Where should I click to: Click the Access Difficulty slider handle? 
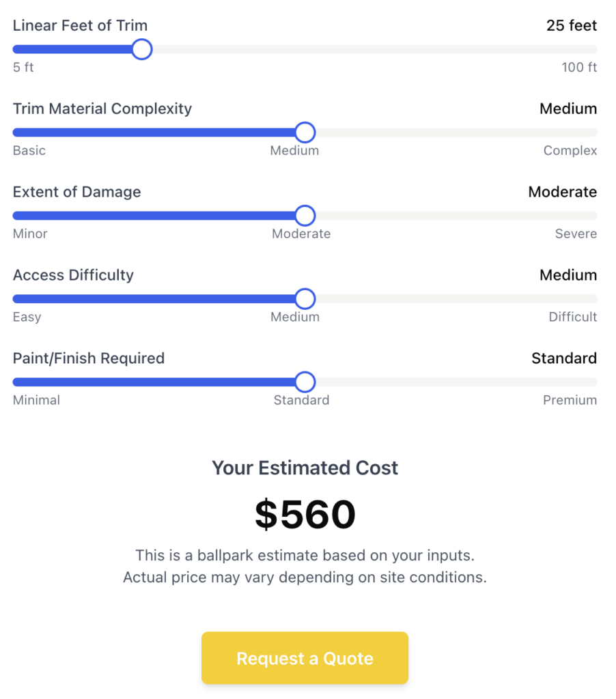coord(305,299)
